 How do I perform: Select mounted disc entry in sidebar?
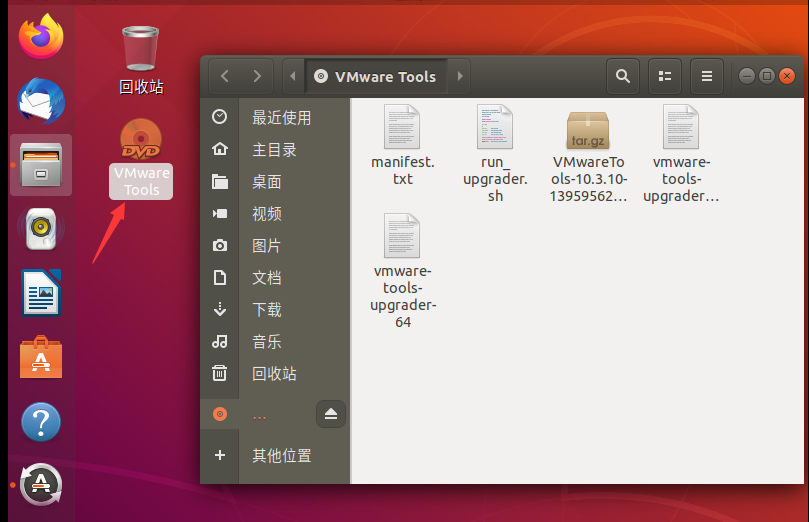tap(258, 414)
